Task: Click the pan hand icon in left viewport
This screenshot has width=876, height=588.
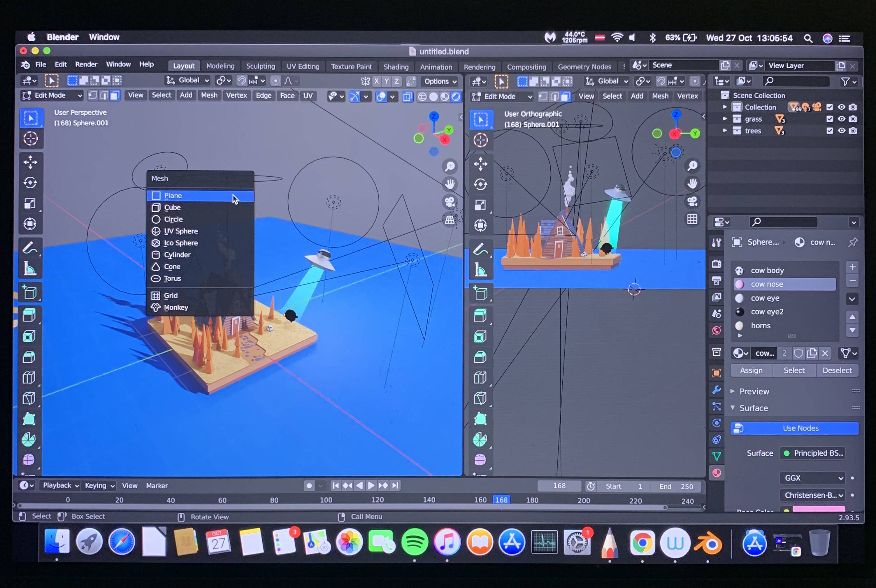Action: pyautogui.click(x=450, y=184)
